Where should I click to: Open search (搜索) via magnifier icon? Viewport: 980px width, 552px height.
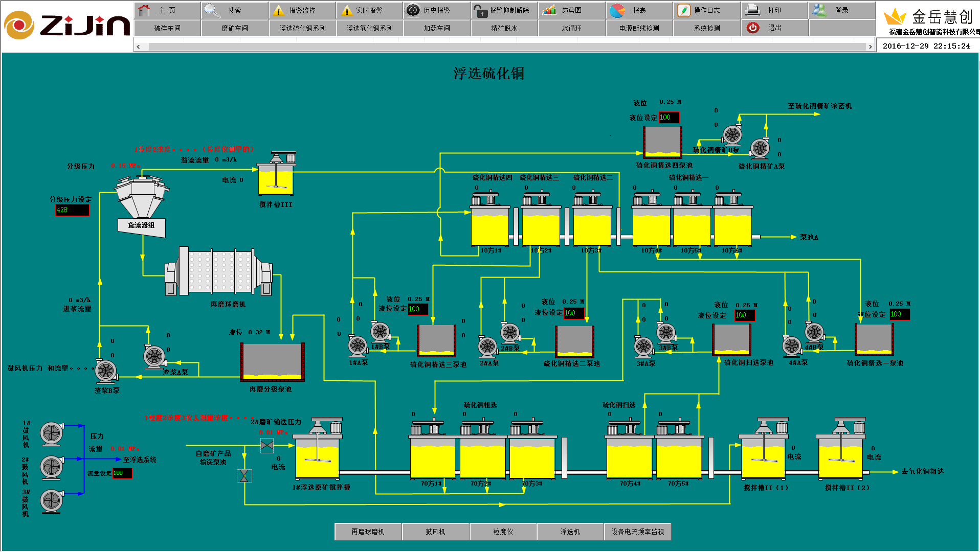[x=211, y=10]
